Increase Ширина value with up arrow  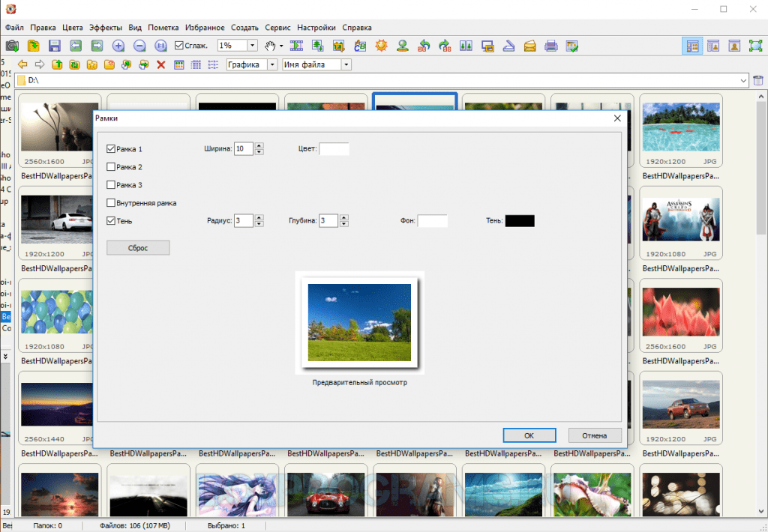tap(259, 145)
